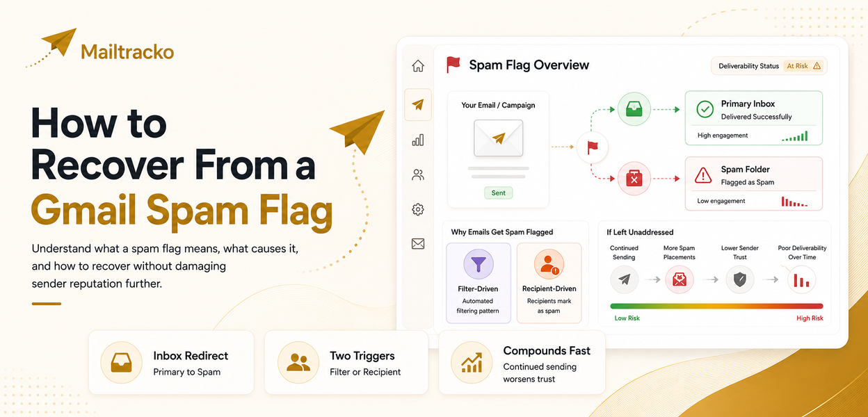This screenshot has width=868, height=417.
Task: Click the red flag beside Spam Flag Overview
Action: pyautogui.click(x=453, y=65)
